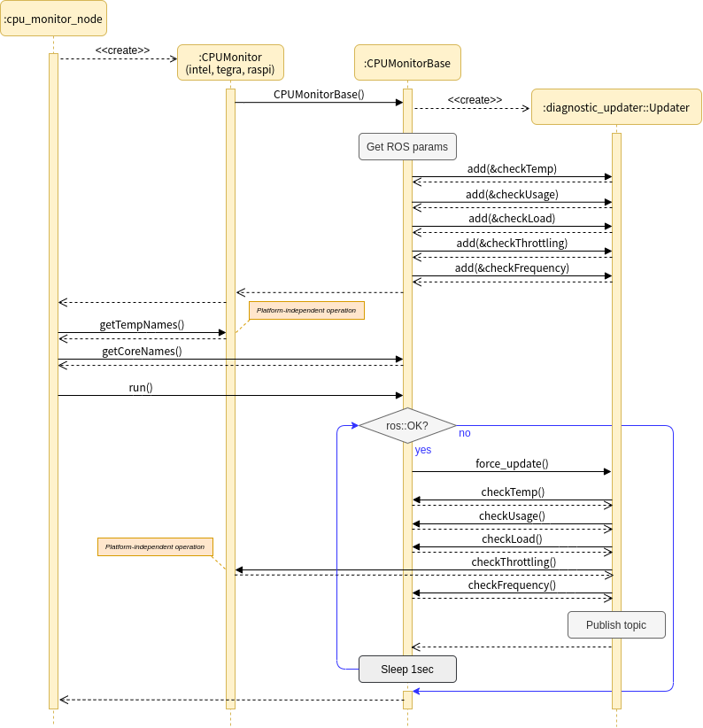The width and height of the screenshot is (703, 728).
Task: Select the add(&checkTemp) message label
Action: pyautogui.click(x=512, y=169)
